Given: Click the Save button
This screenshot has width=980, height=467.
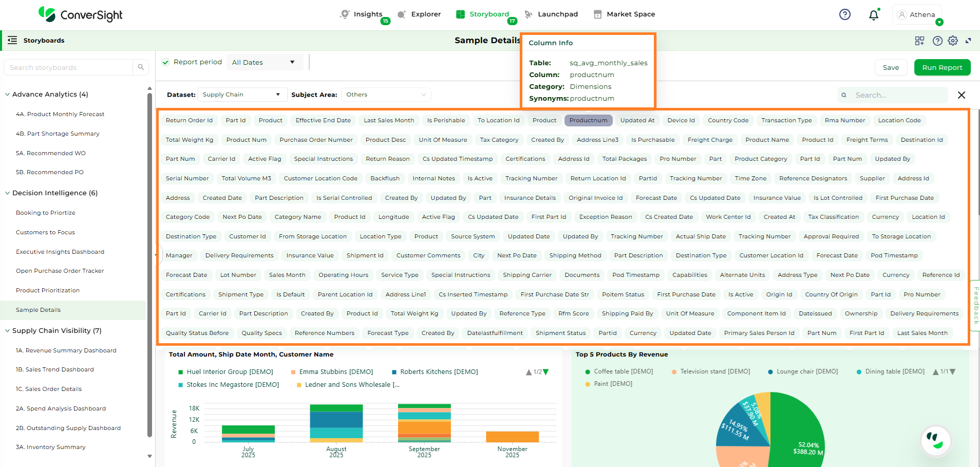Looking at the screenshot, I should [891, 67].
